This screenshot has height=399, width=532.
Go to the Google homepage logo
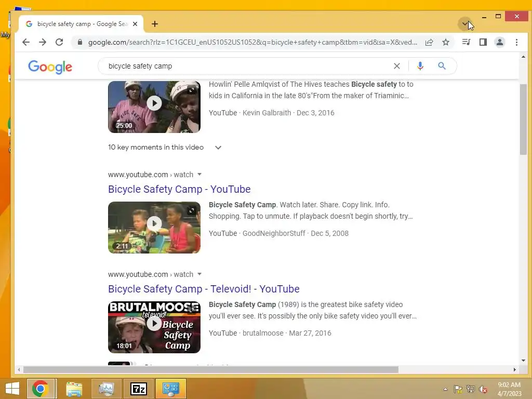coord(50,67)
